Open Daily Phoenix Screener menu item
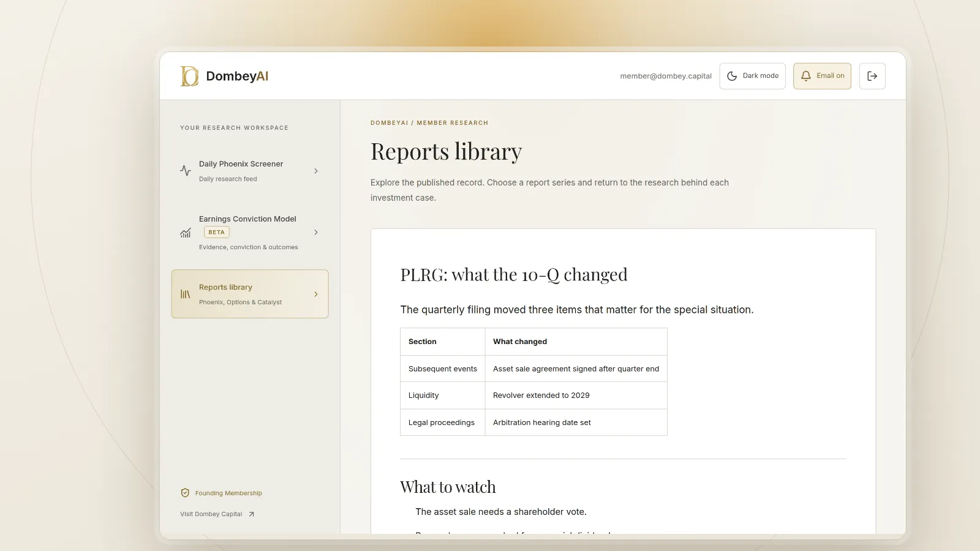 (250, 171)
